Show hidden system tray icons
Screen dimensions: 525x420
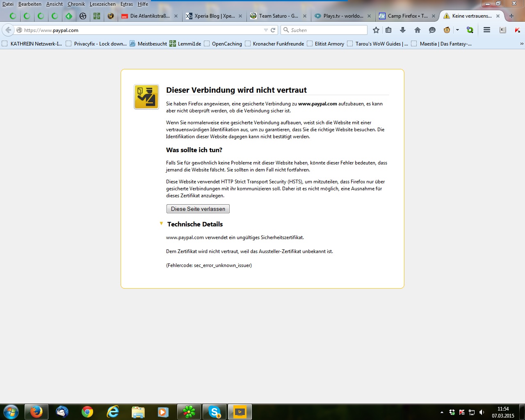click(x=442, y=412)
